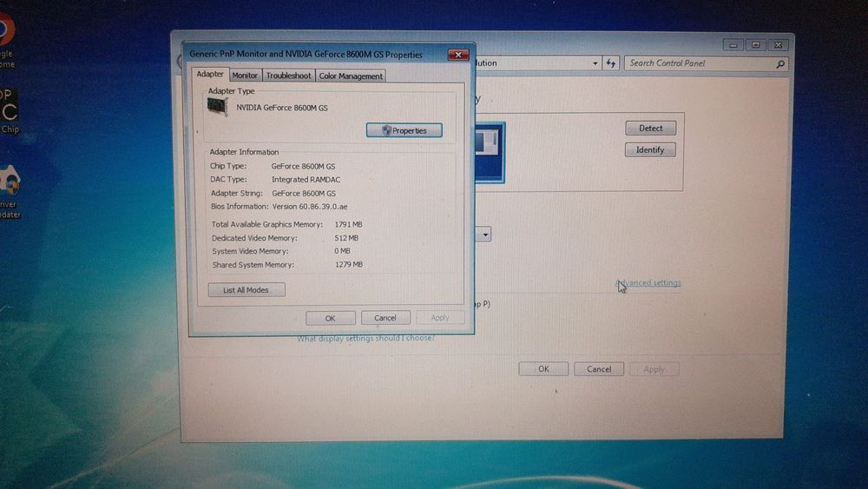Click the NVIDIA GeForce adapter card icon
This screenshot has height=489, width=868.
[218, 106]
